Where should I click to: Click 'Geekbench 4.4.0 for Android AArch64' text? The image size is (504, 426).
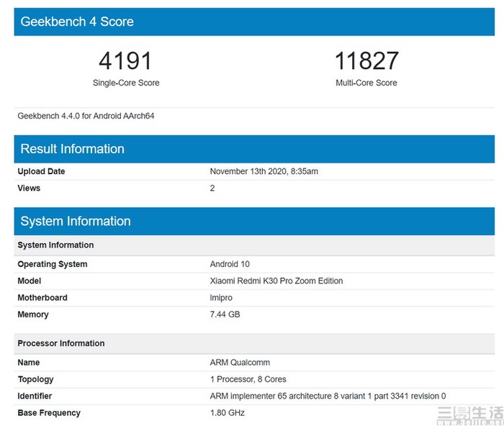point(86,116)
